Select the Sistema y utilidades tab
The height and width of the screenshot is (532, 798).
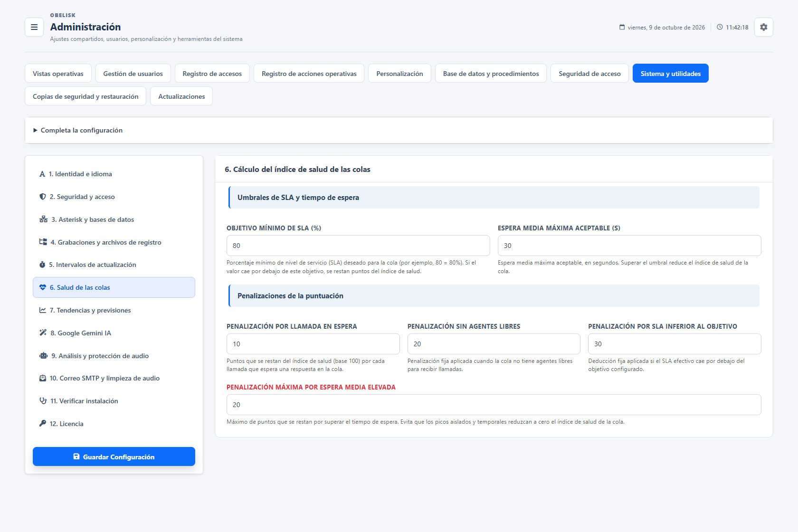tap(671, 74)
